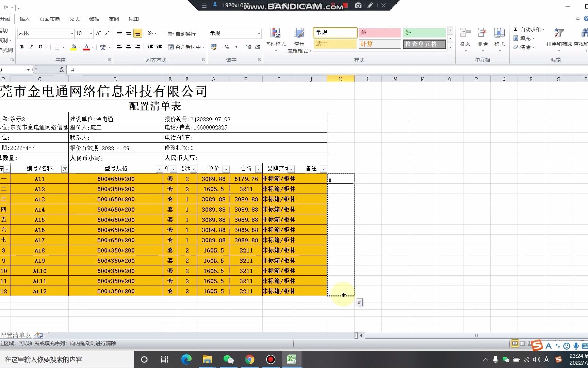Open 排序和筛选 sort and filter
The image size is (588, 368).
tap(559, 40)
